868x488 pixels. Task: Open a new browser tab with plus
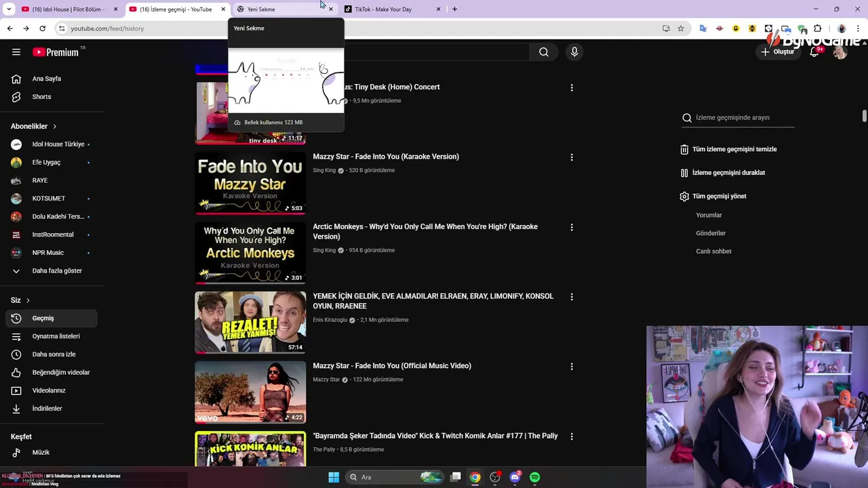pyautogui.click(x=454, y=9)
